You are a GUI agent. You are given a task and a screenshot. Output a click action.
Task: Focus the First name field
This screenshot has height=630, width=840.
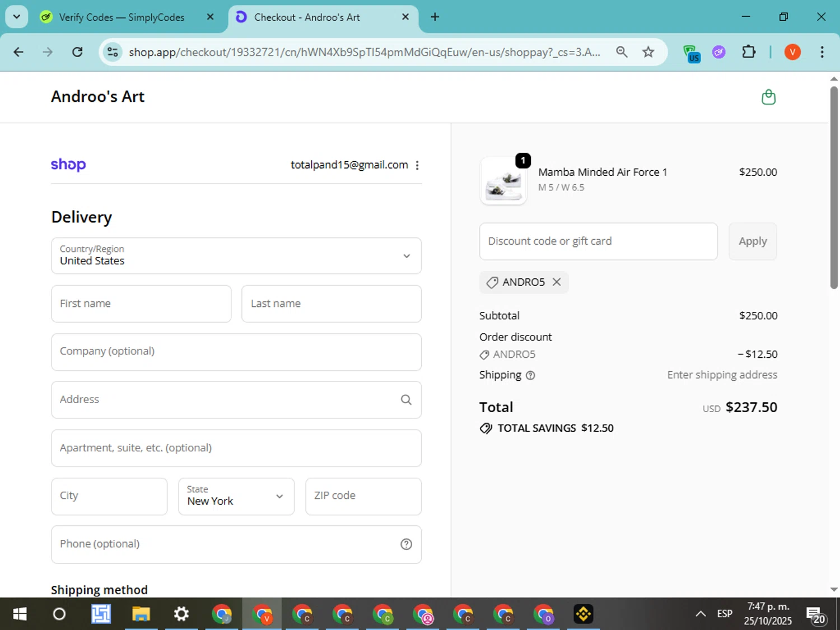[x=141, y=304]
